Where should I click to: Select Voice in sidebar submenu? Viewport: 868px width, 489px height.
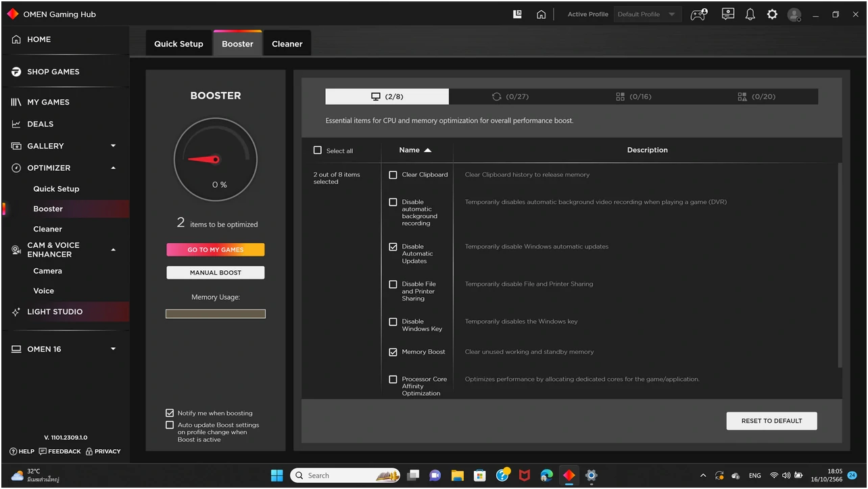[43, 291]
